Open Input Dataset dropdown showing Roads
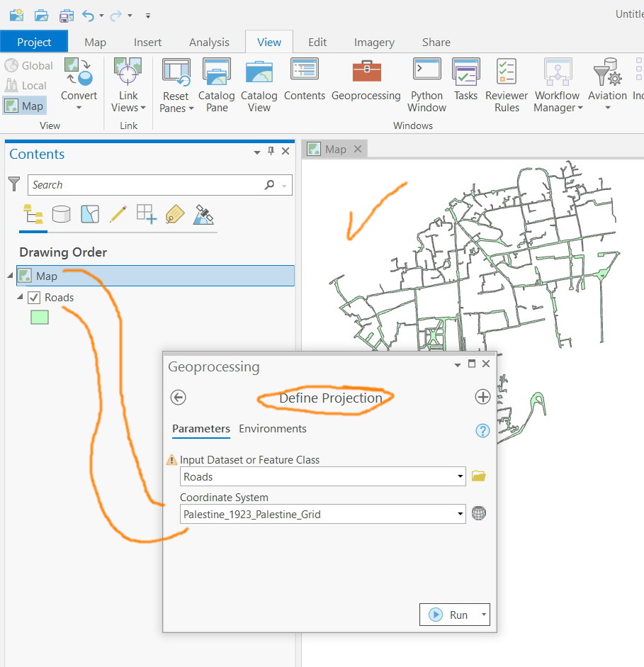Viewport: 644px width, 667px height. point(461,476)
